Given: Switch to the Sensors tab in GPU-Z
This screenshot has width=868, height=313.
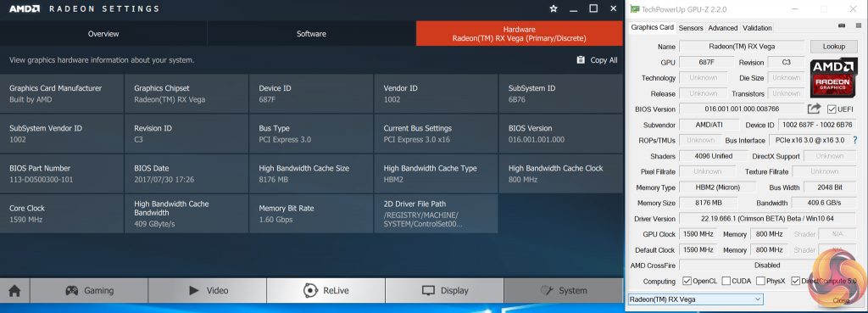Looking at the screenshot, I should click(x=691, y=28).
